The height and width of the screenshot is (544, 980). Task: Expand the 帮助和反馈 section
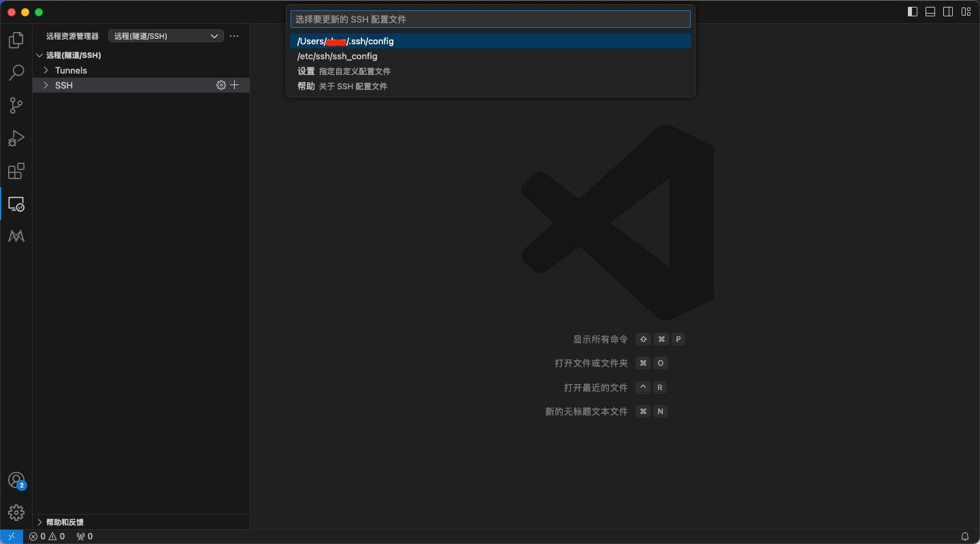141,522
